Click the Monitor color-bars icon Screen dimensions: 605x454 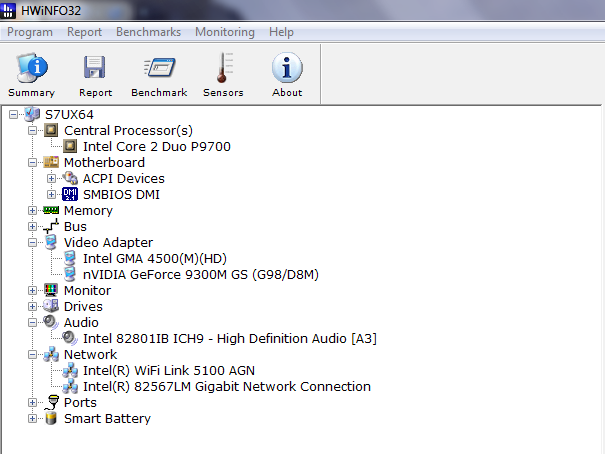point(51,290)
